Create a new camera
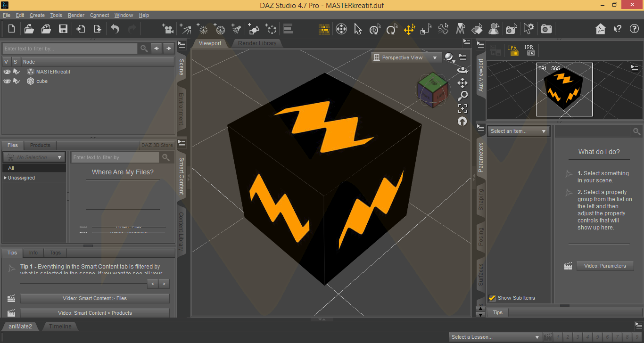 (x=167, y=29)
